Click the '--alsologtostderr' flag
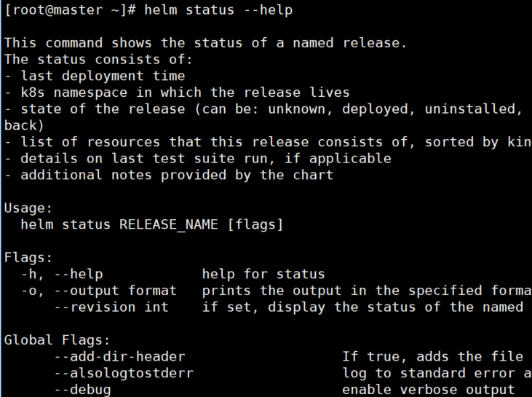 pos(124,373)
